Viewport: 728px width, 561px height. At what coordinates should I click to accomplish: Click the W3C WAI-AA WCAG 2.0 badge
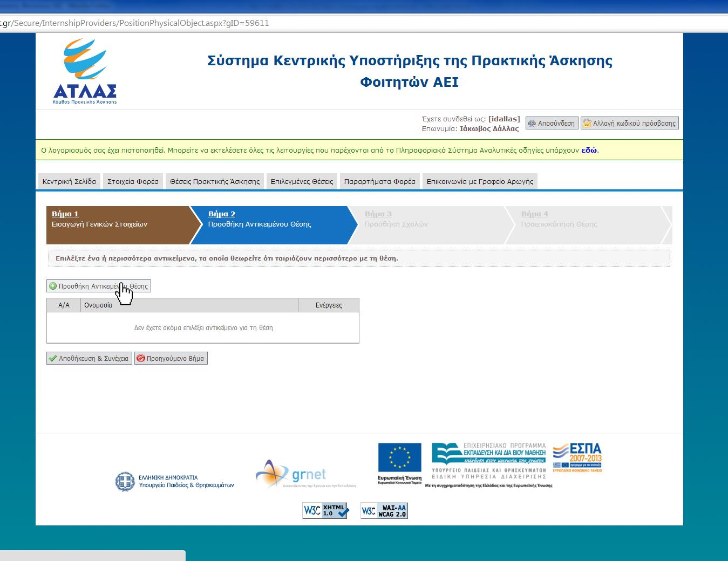tap(384, 510)
